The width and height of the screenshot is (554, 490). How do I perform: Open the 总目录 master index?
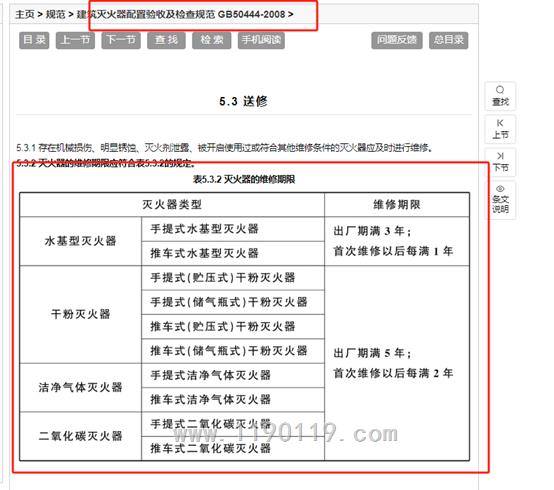(x=449, y=40)
